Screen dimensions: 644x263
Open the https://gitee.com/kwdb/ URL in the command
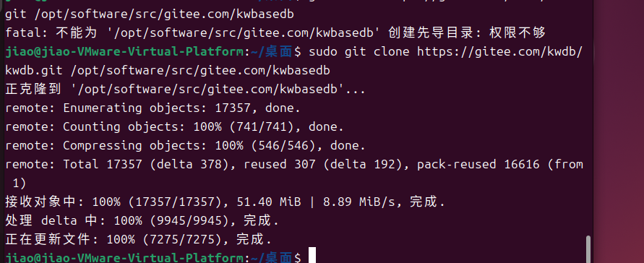[500, 52]
